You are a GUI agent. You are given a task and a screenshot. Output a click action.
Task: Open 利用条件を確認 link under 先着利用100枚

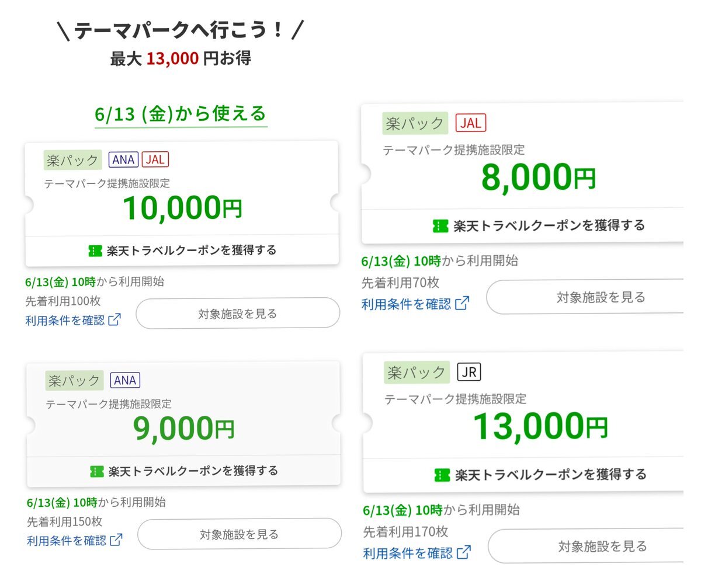65,320
